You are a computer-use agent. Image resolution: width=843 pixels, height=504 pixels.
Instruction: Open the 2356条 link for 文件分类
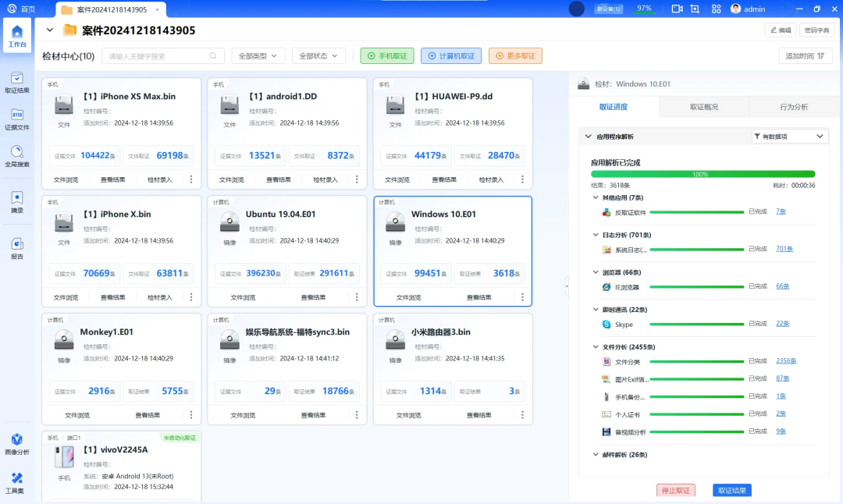click(786, 361)
